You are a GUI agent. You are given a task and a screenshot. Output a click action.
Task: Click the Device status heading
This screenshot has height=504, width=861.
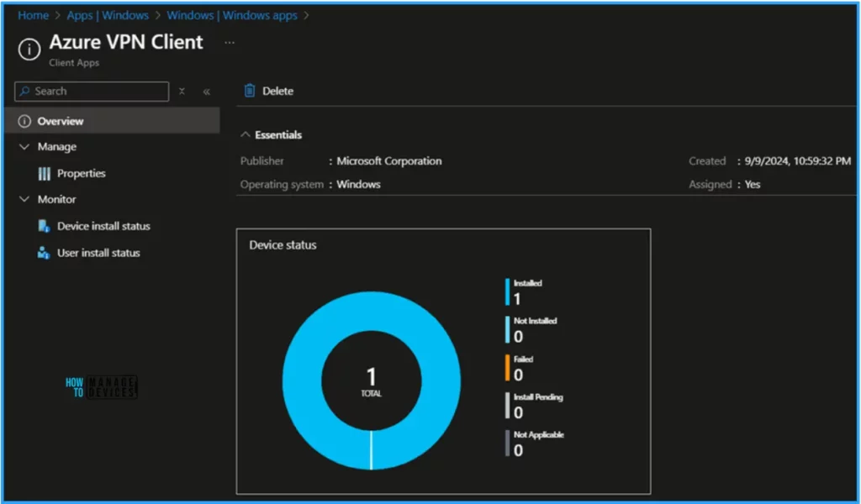point(283,245)
